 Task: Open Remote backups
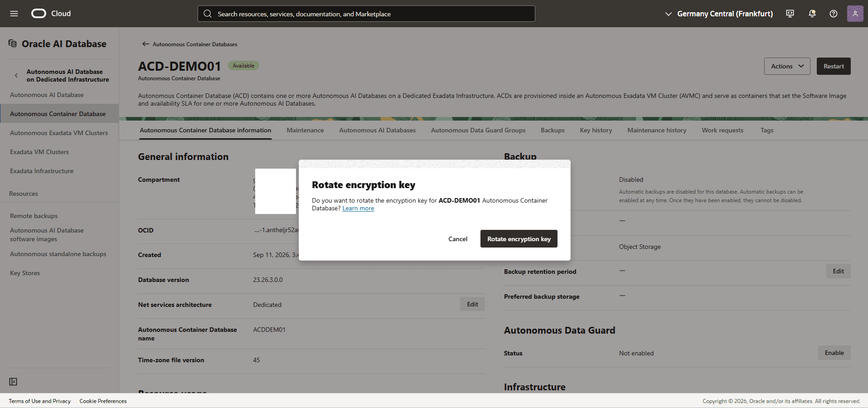click(34, 216)
